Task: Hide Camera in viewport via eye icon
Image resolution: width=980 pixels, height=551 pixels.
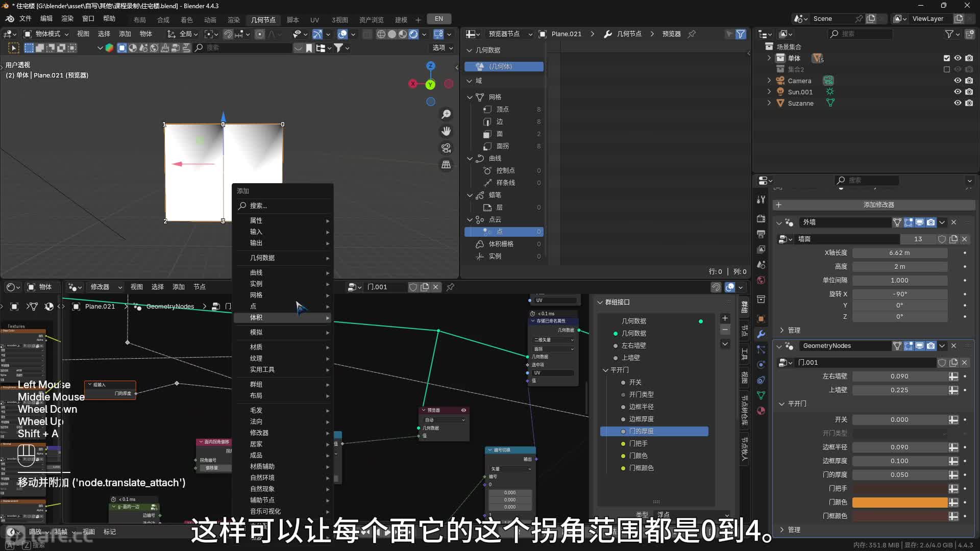Action: click(x=958, y=81)
